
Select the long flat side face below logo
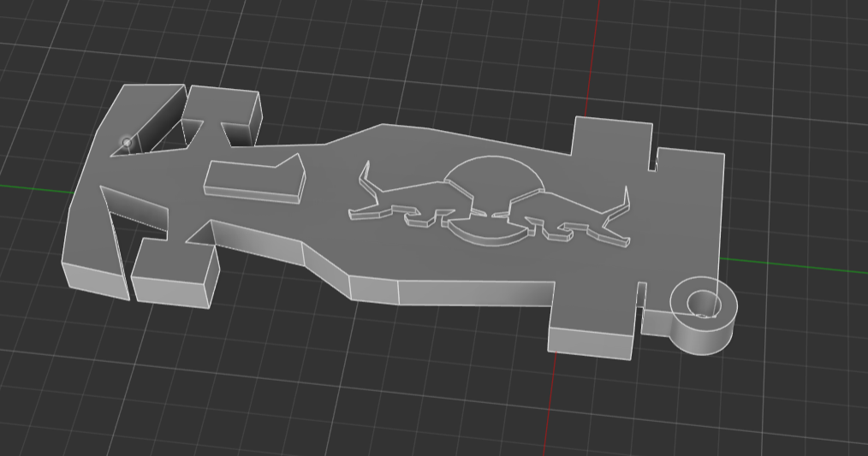tap(475, 292)
